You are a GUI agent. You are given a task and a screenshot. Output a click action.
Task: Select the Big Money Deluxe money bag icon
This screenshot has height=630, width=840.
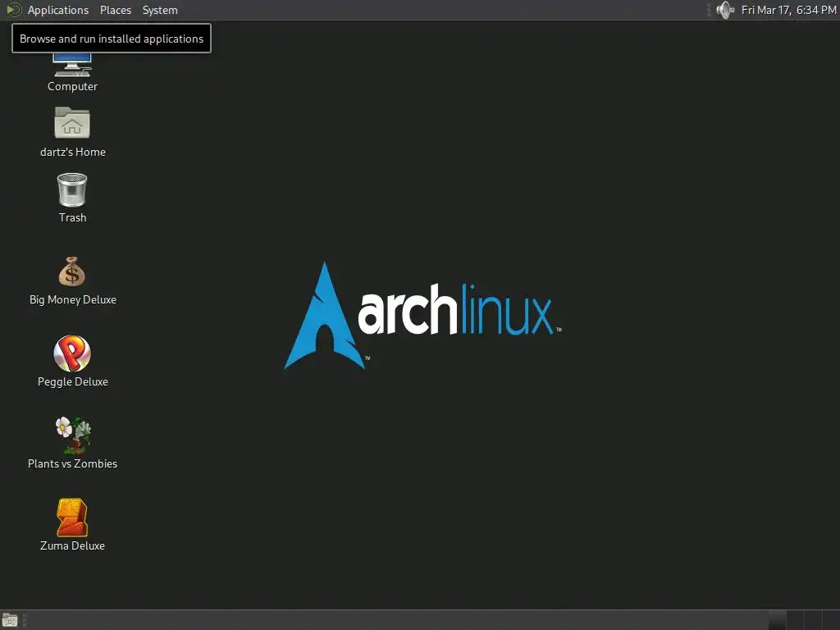[72, 272]
